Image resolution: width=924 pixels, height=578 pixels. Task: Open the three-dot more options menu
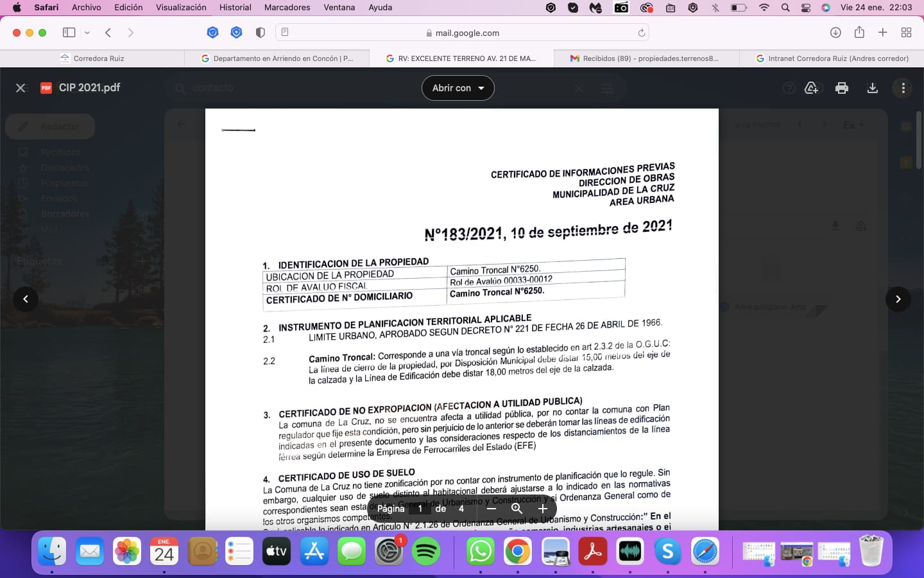903,88
